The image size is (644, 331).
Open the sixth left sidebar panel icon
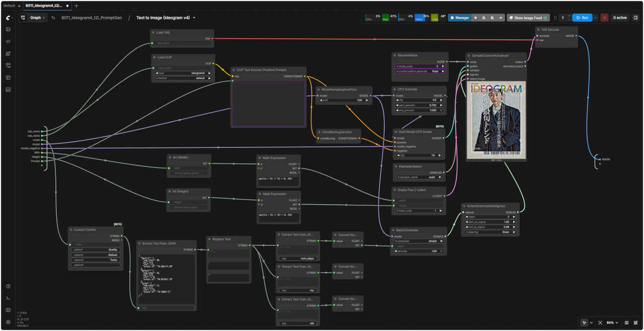pos(8,90)
